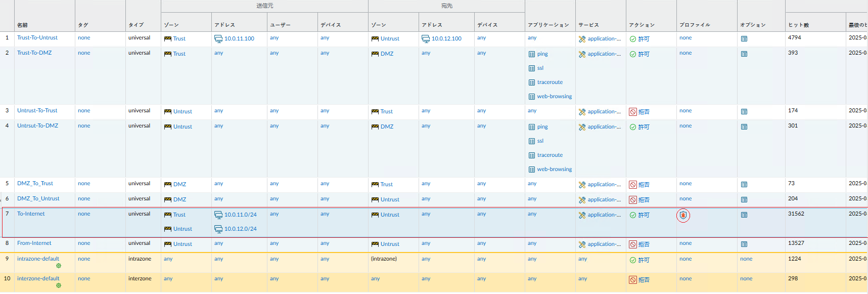Click the options icon in From-Internet row
The image size is (868, 294).
click(744, 244)
